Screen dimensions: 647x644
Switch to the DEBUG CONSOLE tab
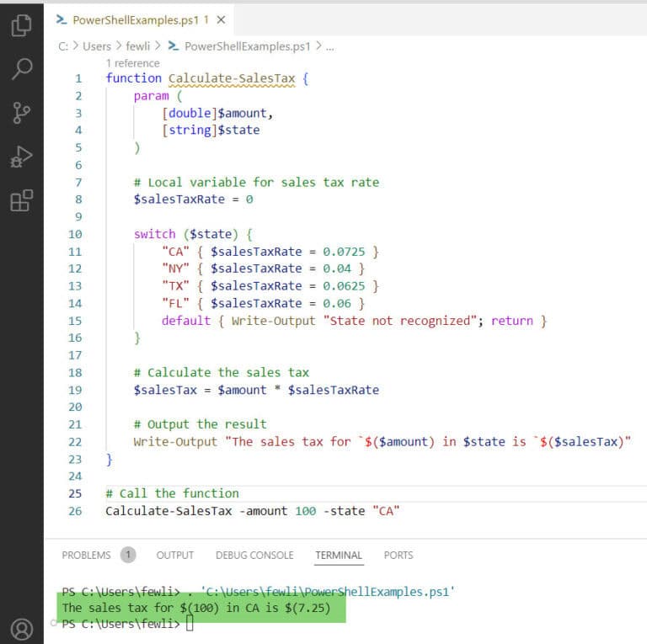point(254,555)
